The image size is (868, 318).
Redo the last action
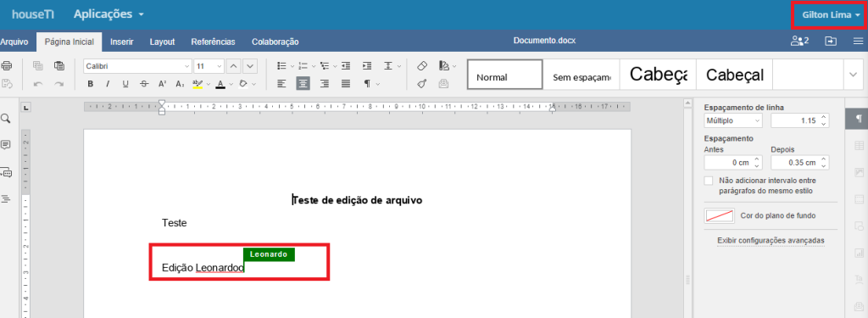58,84
